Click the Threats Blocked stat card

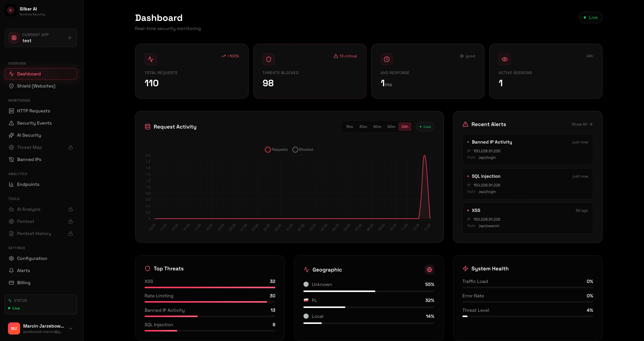tap(310, 71)
